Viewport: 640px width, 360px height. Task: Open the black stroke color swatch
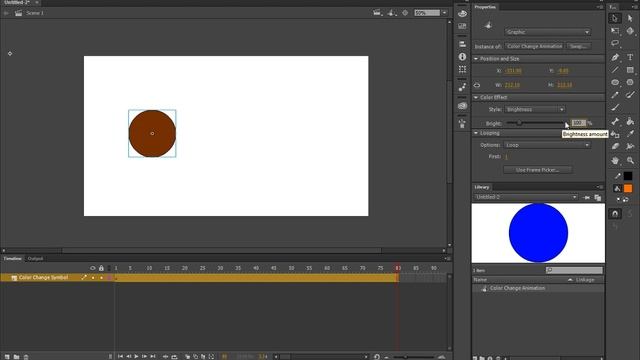(x=628, y=176)
